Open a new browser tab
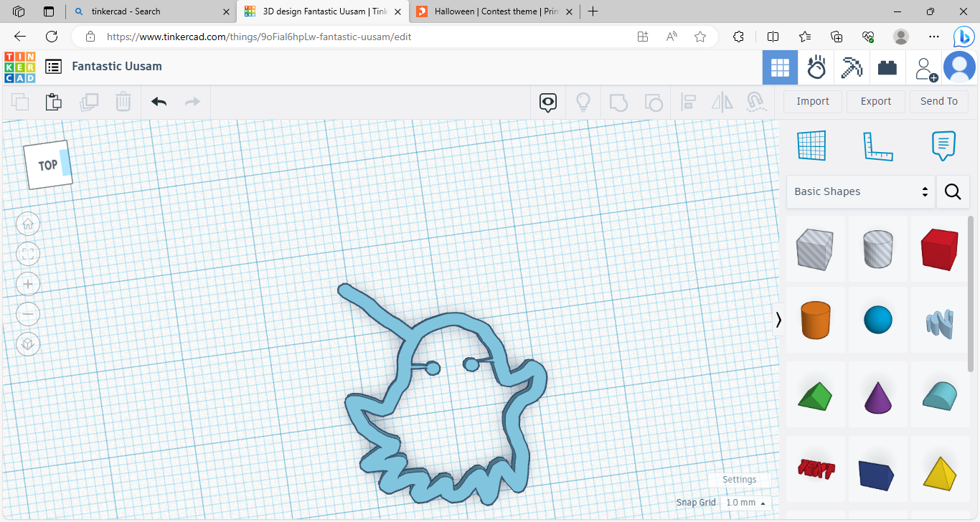Image resolution: width=980 pixels, height=522 pixels. (x=593, y=11)
